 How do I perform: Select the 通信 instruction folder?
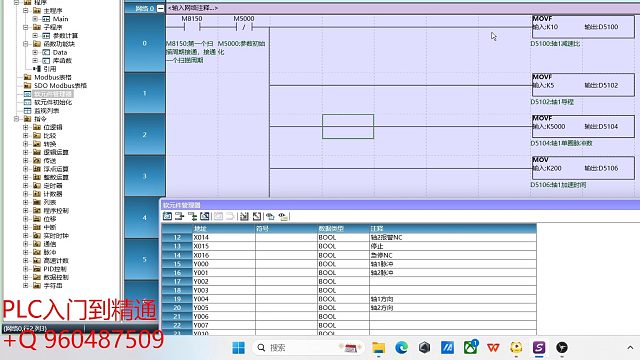pos(50,244)
